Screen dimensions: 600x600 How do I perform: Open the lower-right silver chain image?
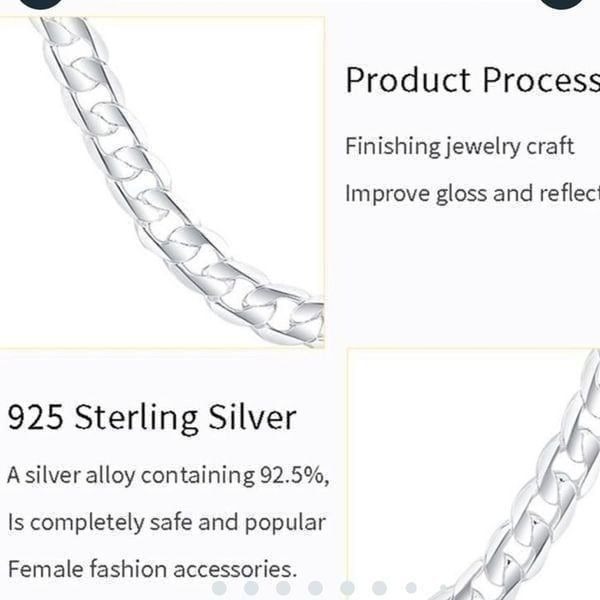474,474
